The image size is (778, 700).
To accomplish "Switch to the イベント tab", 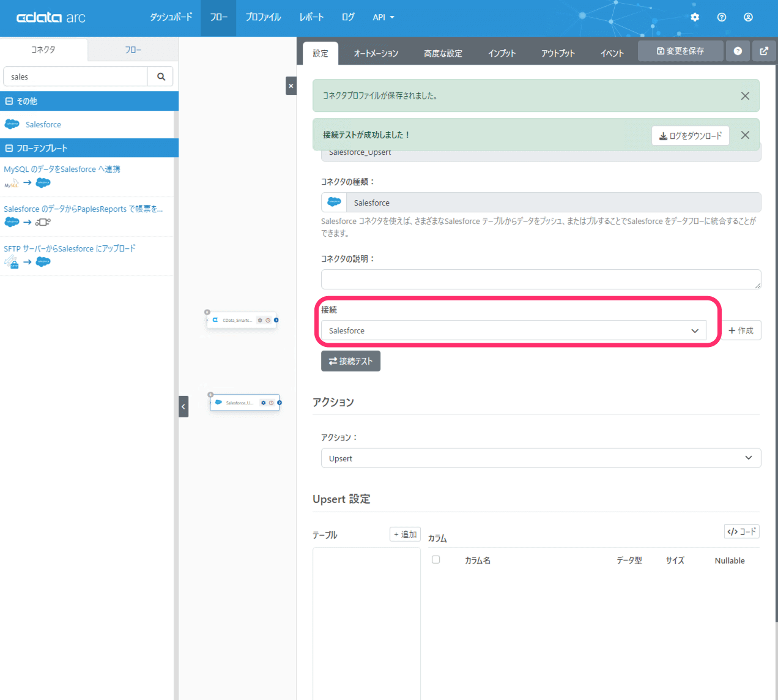I will [x=612, y=53].
